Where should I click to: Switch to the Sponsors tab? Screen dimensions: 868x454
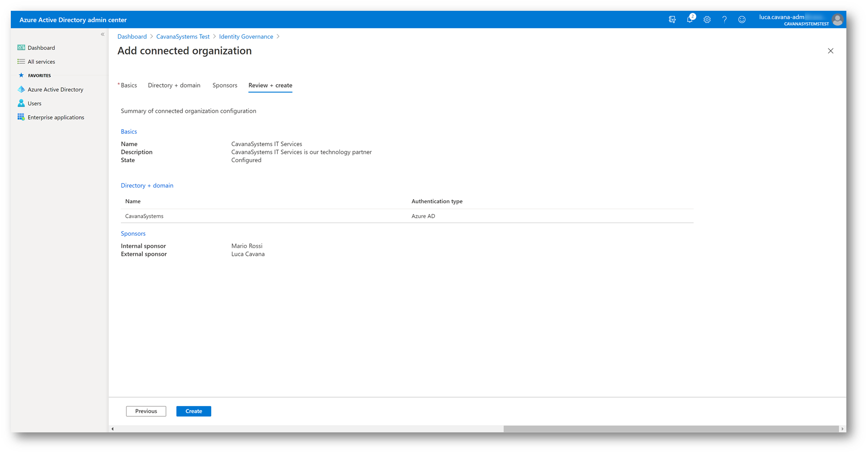click(225, 85)
